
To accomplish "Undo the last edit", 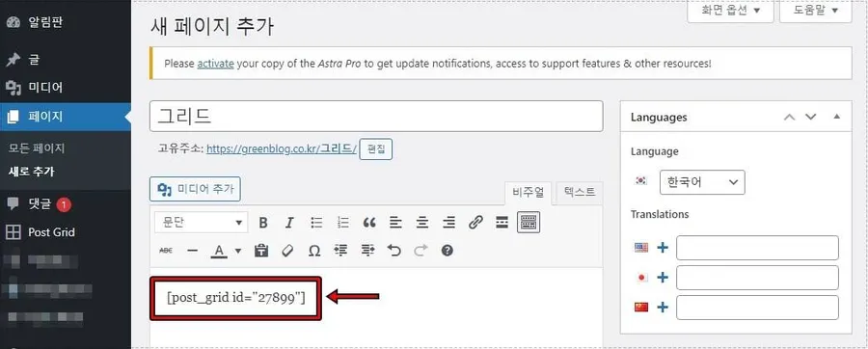I will (x=394, y=251).
